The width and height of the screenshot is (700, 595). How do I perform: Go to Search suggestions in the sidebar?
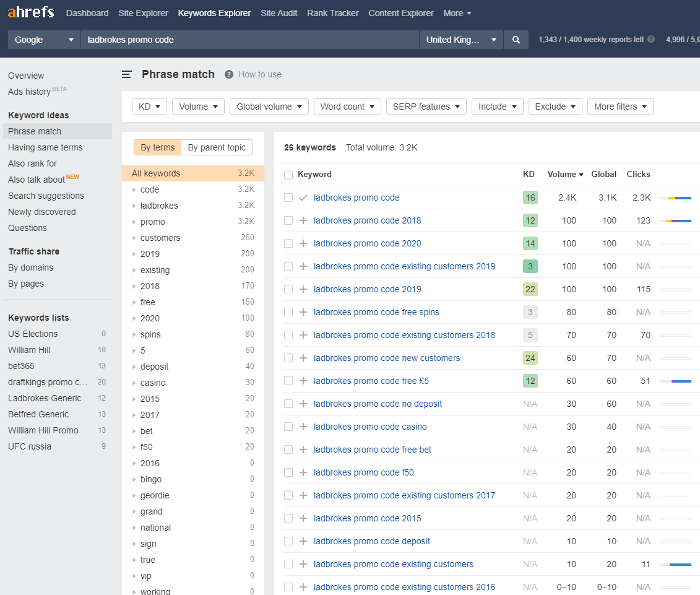click(46, 196)
